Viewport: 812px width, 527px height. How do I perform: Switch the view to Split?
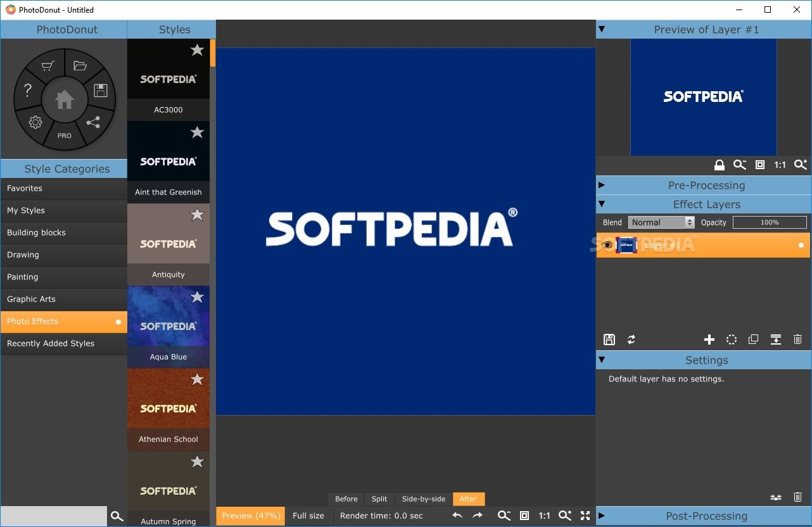379,499
